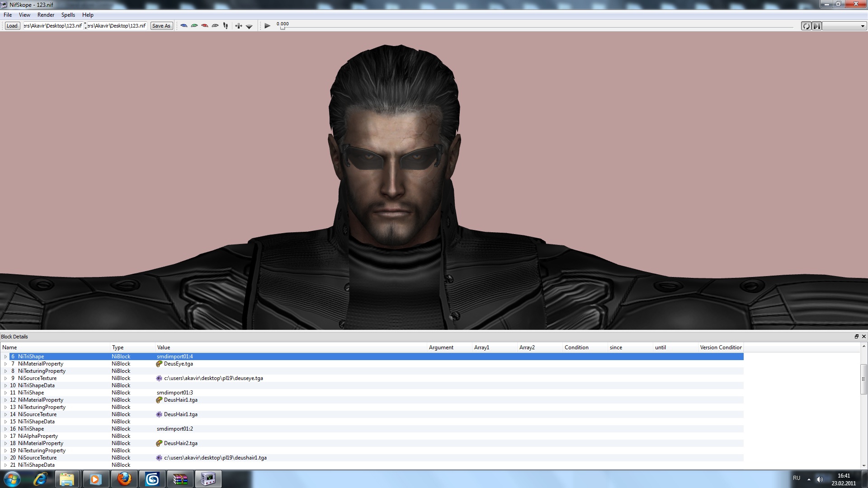
Task: Open the Render menu
Action: tap(46, 15)
